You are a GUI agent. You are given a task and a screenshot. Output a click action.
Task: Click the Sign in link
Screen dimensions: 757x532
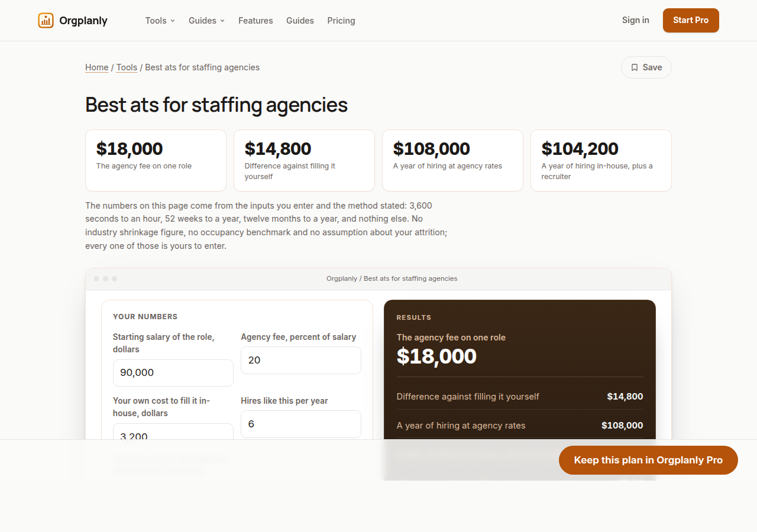(636, 20)
